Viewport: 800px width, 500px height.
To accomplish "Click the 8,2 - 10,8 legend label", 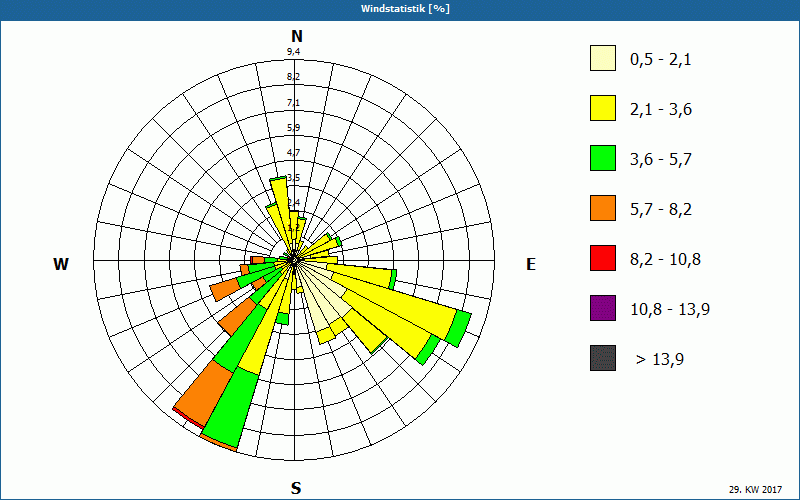I will [665, 260].
